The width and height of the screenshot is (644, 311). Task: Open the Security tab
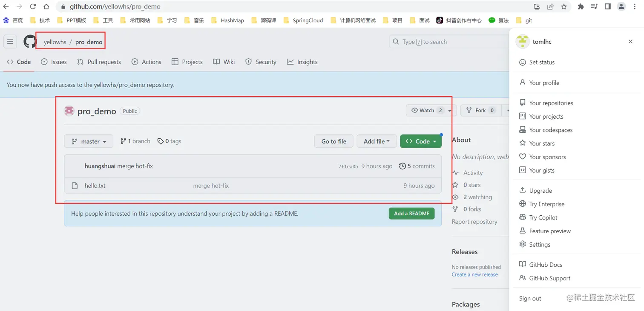261,62
